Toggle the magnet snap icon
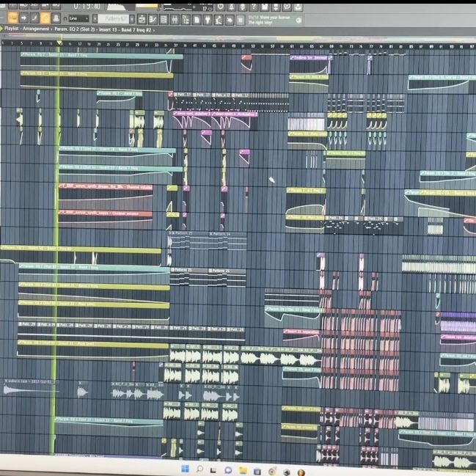The height and width of the screenshot is (476, 476). [x=65, y=19]
